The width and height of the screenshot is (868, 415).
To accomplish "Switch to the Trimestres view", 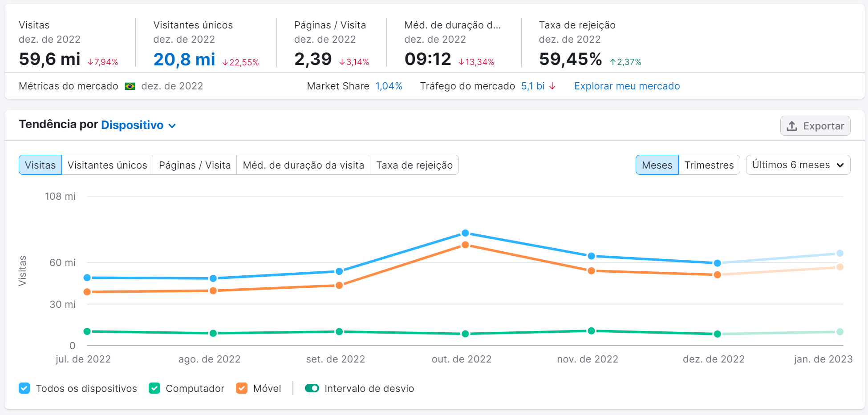I will [x=709, y=165].
